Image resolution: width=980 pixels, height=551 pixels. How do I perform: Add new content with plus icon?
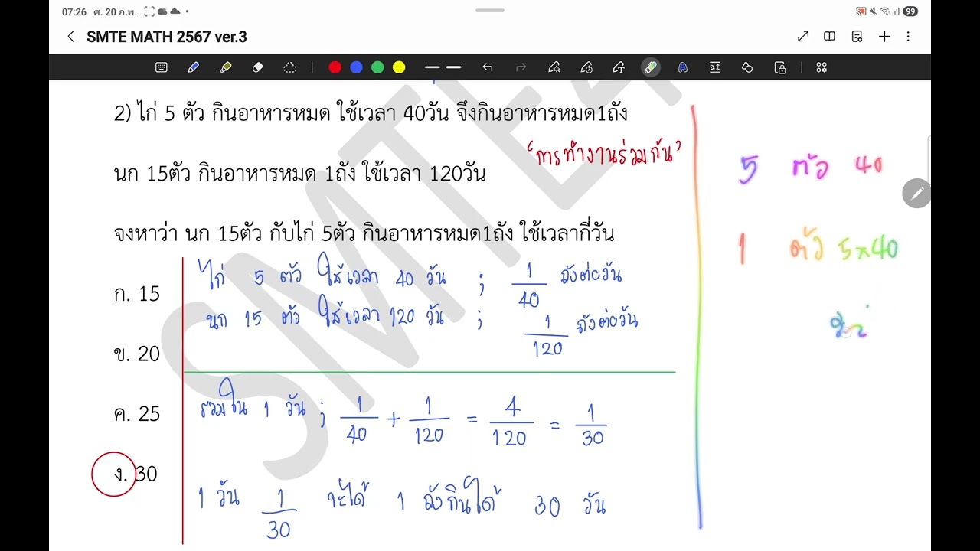click(x=884, y=37)
